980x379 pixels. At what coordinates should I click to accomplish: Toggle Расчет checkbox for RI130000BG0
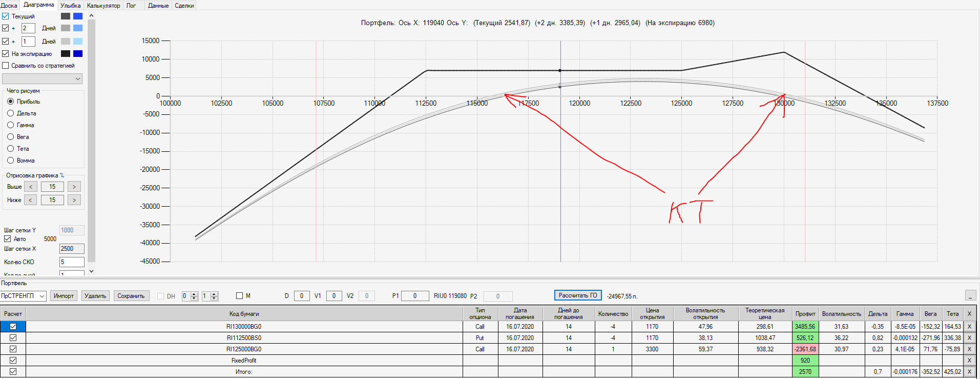(13, 327)
